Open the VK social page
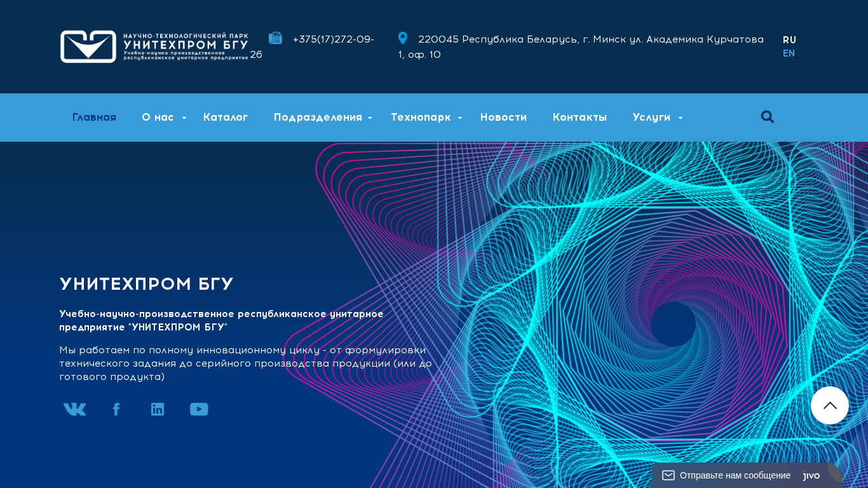Viewport: 868px width, 488px height. [75, 409]
